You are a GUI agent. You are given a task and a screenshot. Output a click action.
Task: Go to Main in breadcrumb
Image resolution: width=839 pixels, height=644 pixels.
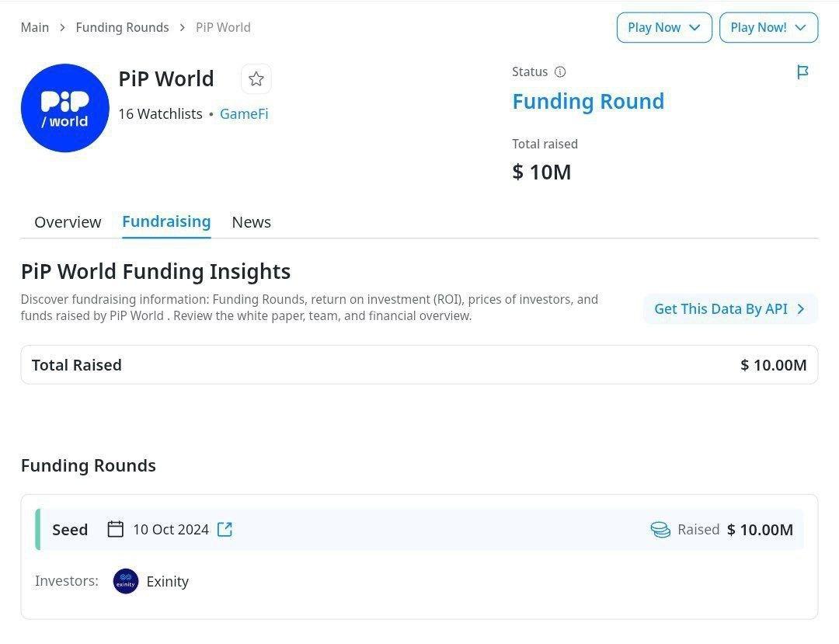coord(35,27)
